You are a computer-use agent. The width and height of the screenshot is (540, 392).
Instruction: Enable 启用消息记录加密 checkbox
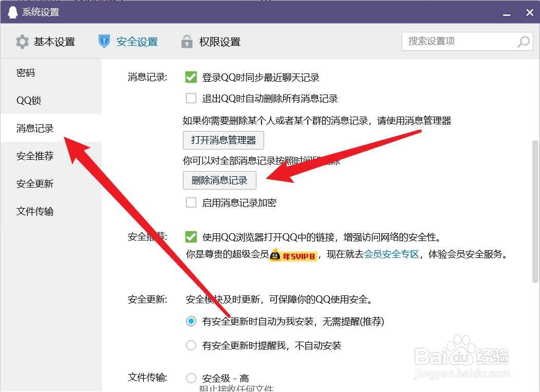191,202
